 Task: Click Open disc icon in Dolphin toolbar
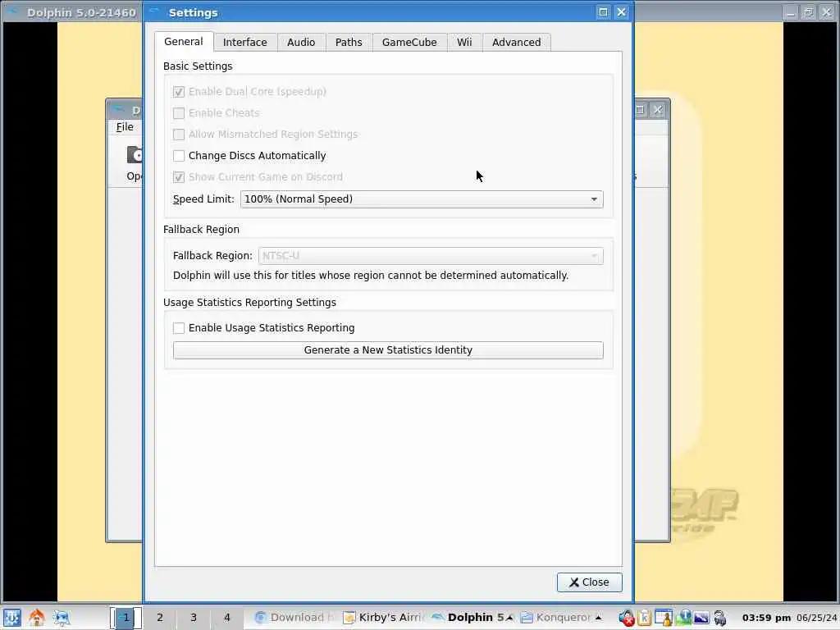[135, 155]
